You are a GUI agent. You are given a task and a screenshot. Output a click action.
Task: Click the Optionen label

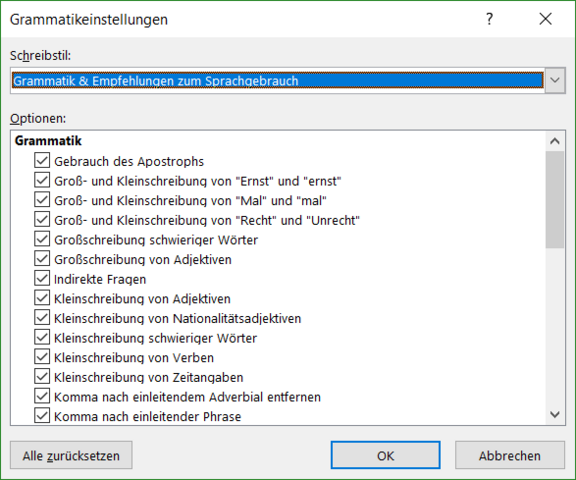(38, 119)
